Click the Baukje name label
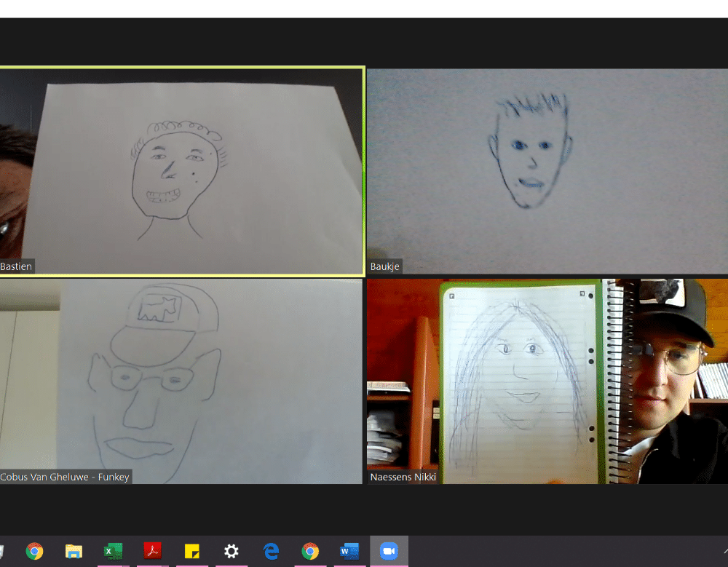 click(x=384, y=266)
